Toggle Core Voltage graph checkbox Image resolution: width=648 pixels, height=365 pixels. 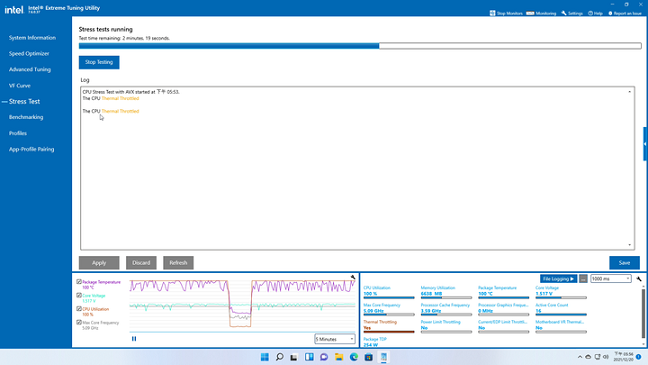click(x=79, y=296)
